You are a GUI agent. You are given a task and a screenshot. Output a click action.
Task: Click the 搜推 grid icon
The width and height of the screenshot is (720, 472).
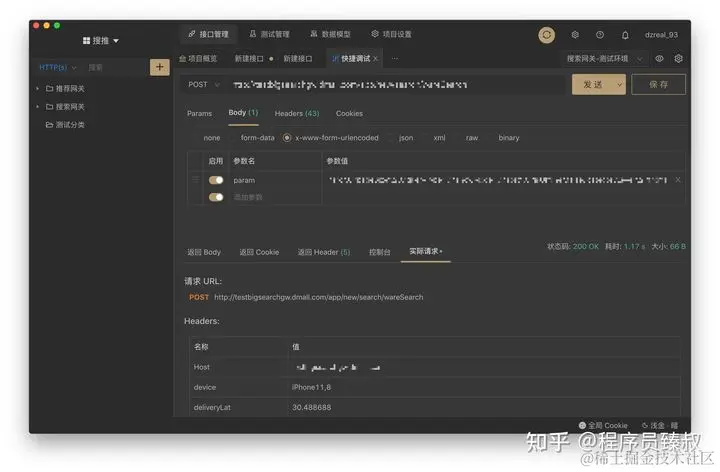86,41
